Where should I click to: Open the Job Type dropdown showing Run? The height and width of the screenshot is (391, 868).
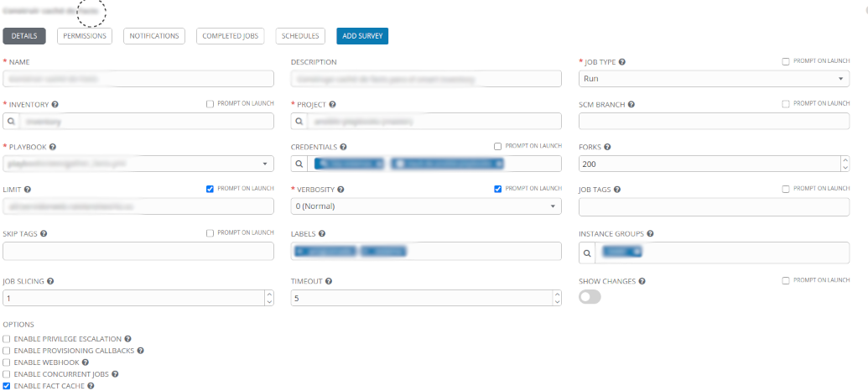[714, 79]
